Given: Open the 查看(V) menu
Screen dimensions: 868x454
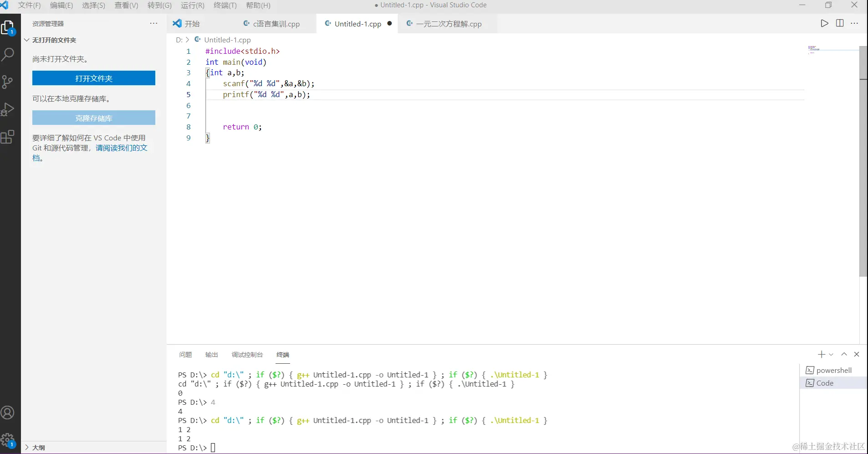Looking at the screenshot, I should pos(126,5).
